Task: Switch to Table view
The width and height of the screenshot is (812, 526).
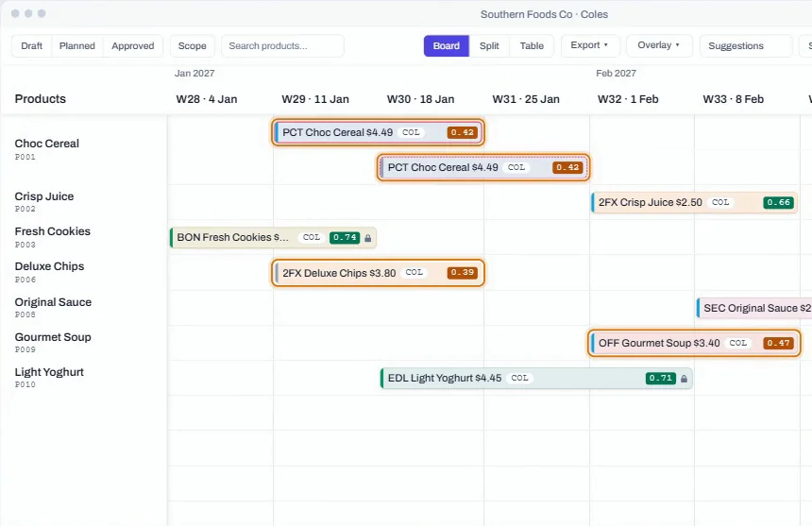Action: [x=532, y=46]
